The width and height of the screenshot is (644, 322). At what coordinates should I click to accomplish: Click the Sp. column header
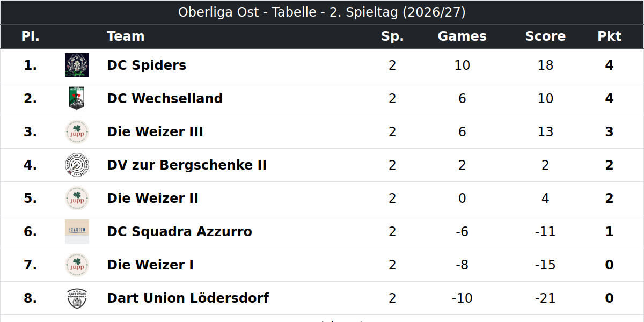tap(392, 36)
